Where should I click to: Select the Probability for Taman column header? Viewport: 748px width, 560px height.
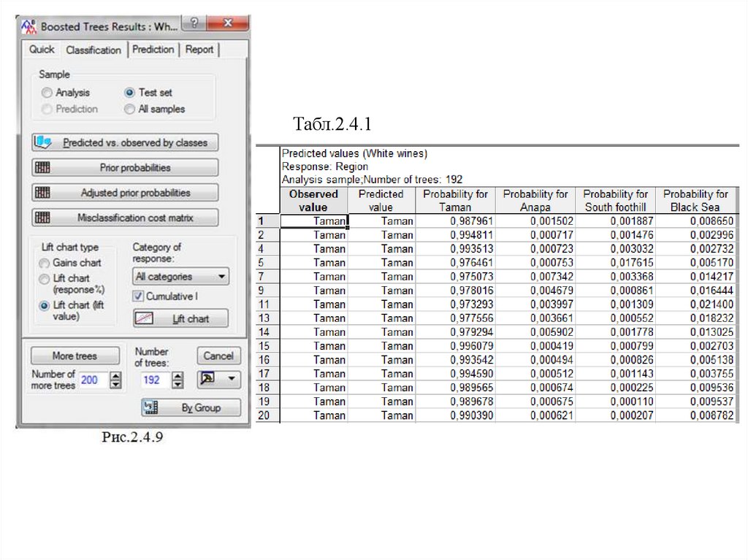click(x=456, y=200)
